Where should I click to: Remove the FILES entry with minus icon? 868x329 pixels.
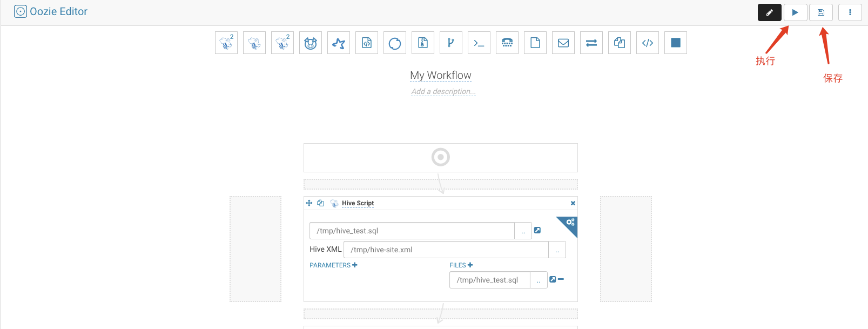tap(561, 279)
